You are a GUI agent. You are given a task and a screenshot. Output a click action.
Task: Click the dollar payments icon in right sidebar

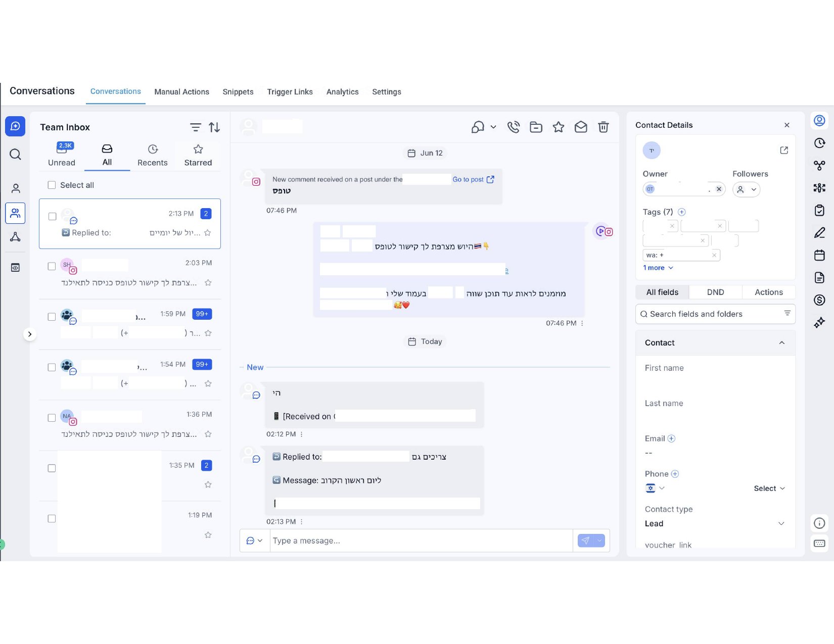tap(820, 300)
